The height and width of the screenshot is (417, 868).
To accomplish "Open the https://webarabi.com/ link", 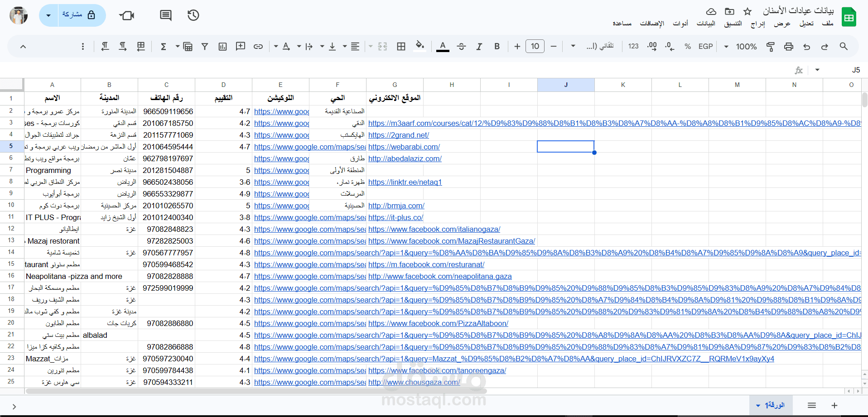I will (404, 147).
